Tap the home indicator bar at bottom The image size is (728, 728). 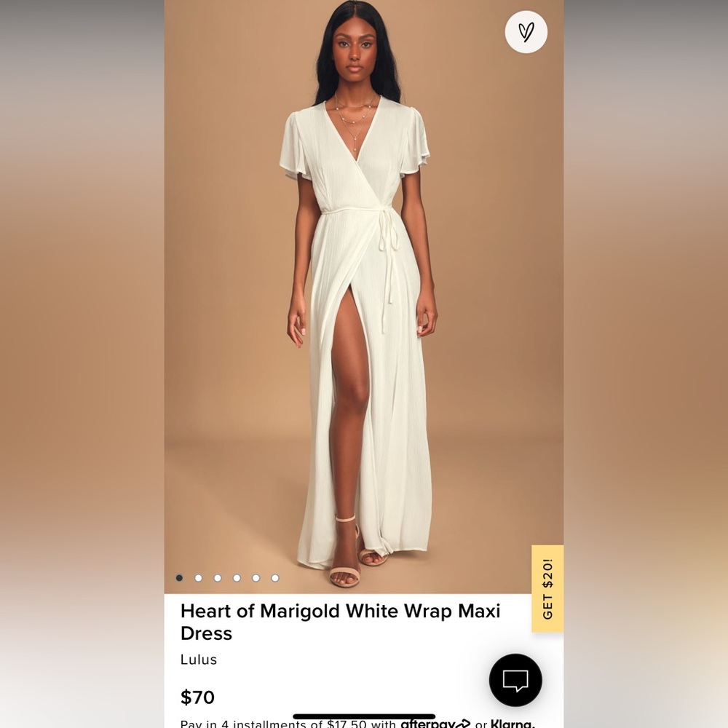[x=364, y=717]
